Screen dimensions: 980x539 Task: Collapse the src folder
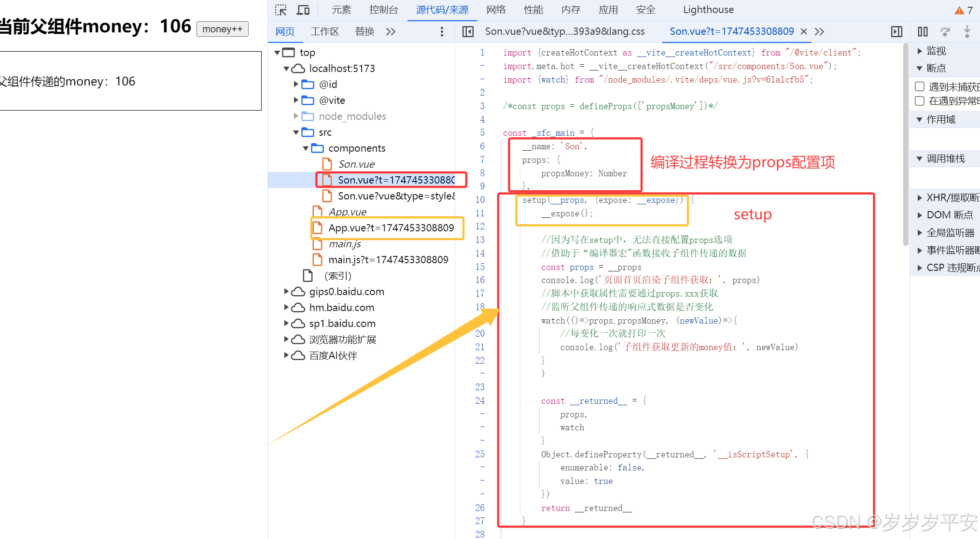pyautogui.click(x=296, y=132)
